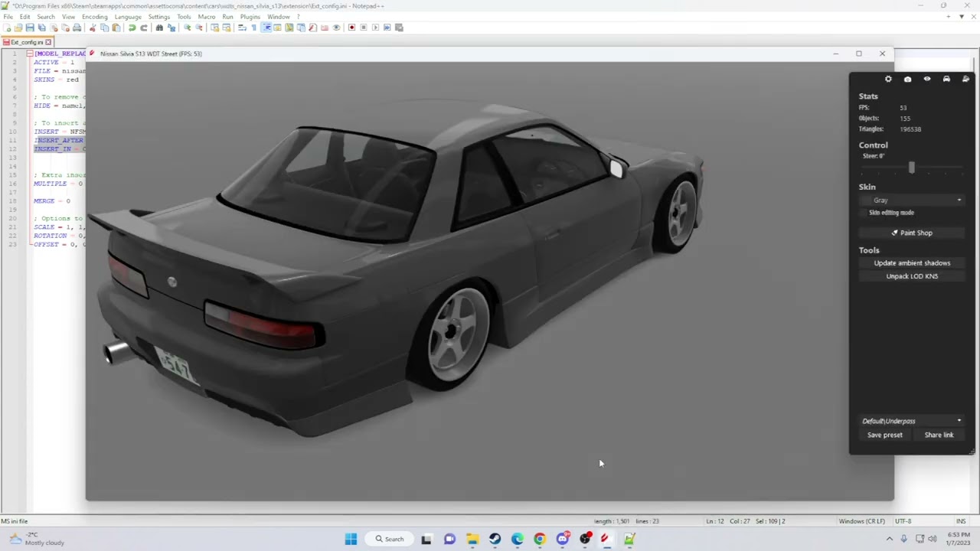Open showroom settings gear icon
The height and width of the screenshot is (551, 980).
click(888, 79)
